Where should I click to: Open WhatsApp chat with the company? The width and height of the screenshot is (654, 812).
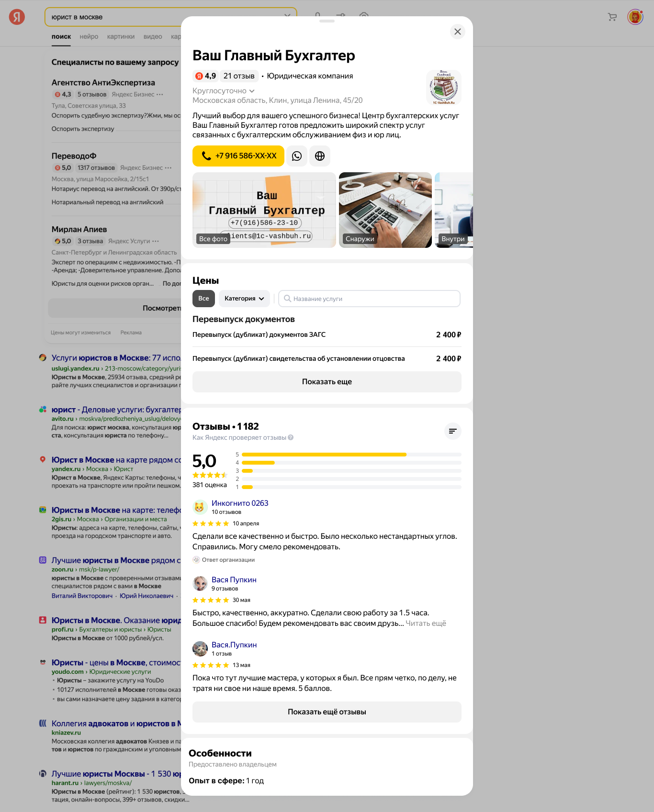297,156
